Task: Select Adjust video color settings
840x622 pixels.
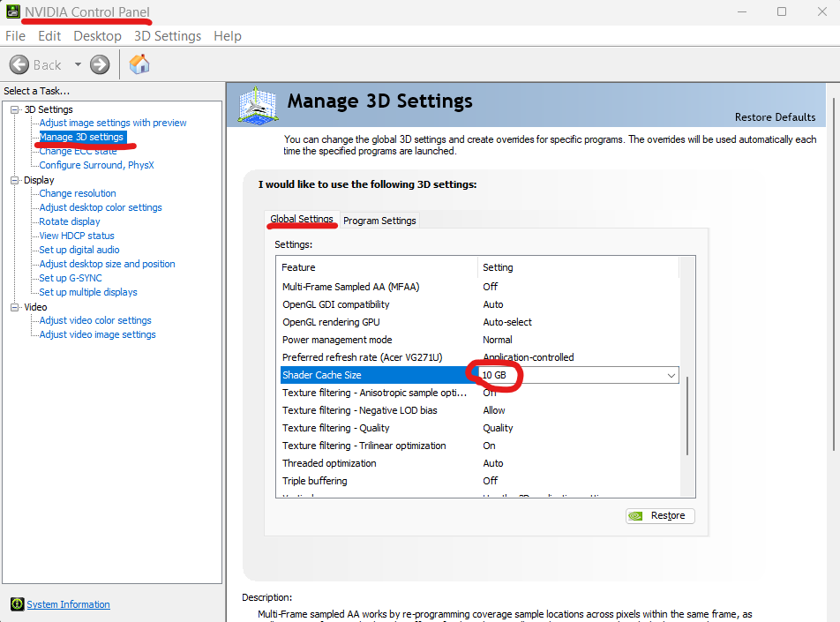Action: tap(95, 320)
